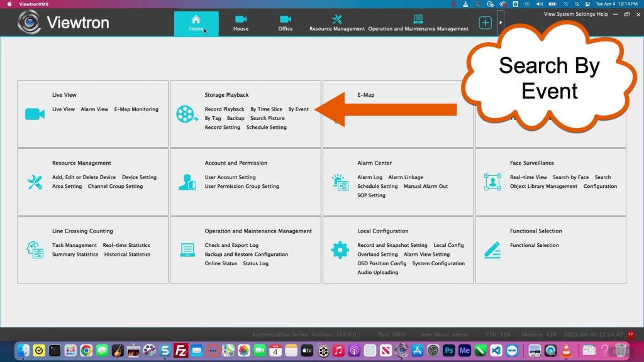Click the Alarm Center siren icon
Screen dimensions: 644x362
pyautogui.click(x=340, y=182)
